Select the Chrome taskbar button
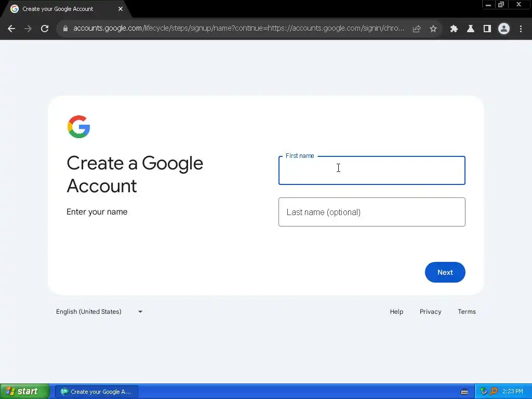 pos(96,392)
